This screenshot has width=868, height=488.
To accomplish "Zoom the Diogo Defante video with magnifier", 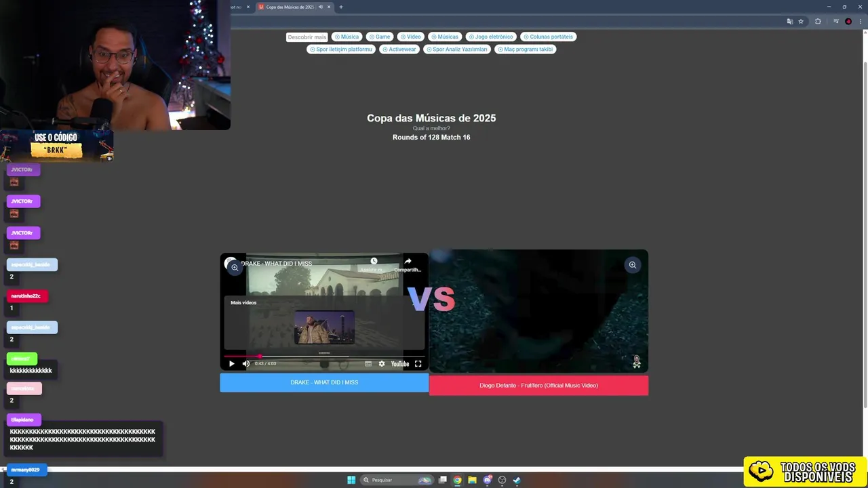I will coord(632,265).
